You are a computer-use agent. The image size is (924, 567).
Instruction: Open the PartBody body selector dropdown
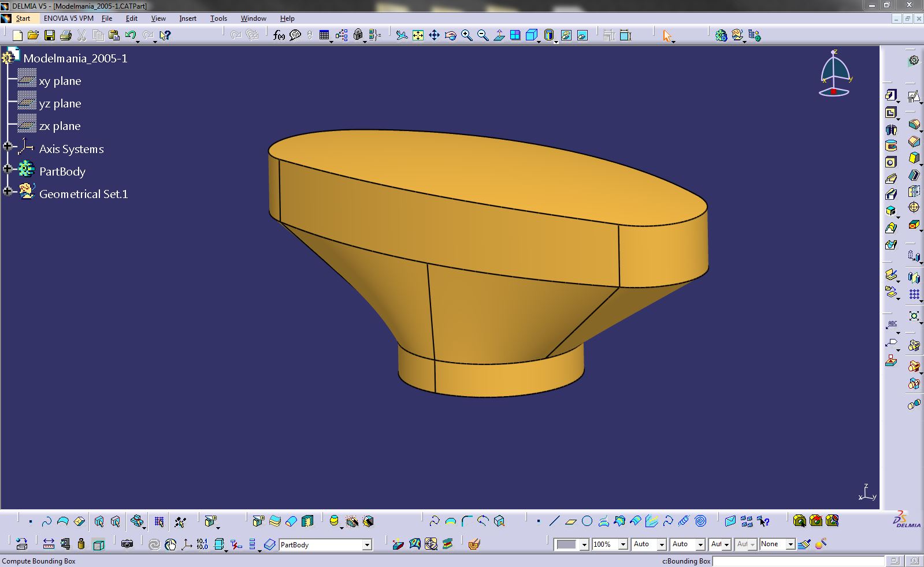pos(366,544)
